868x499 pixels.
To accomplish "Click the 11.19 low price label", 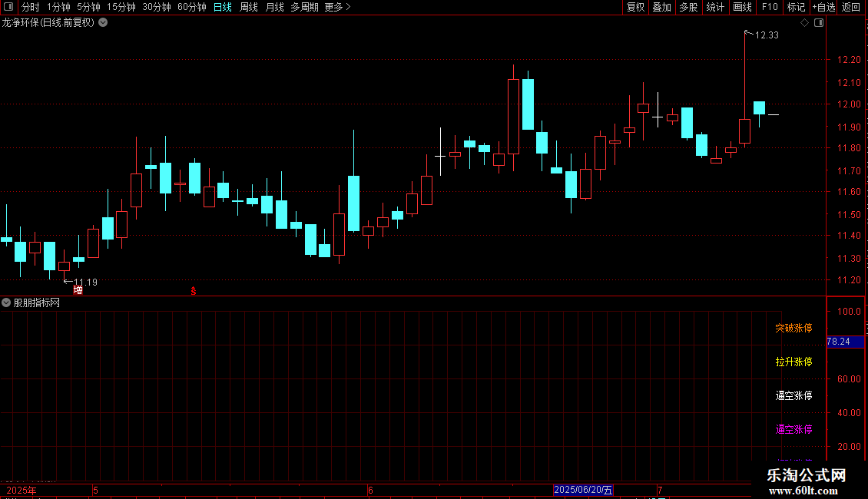I will (x=85, y=283).
